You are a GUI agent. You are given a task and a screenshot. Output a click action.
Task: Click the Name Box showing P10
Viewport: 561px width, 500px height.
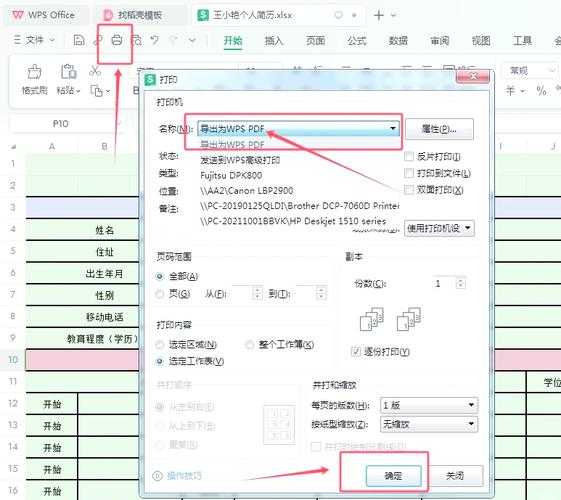pos(61,124)
